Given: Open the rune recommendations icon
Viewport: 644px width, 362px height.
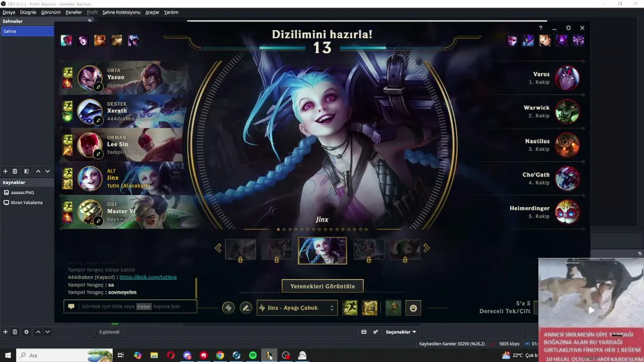Looking at the screenshot, I should [x=228, y=308].
